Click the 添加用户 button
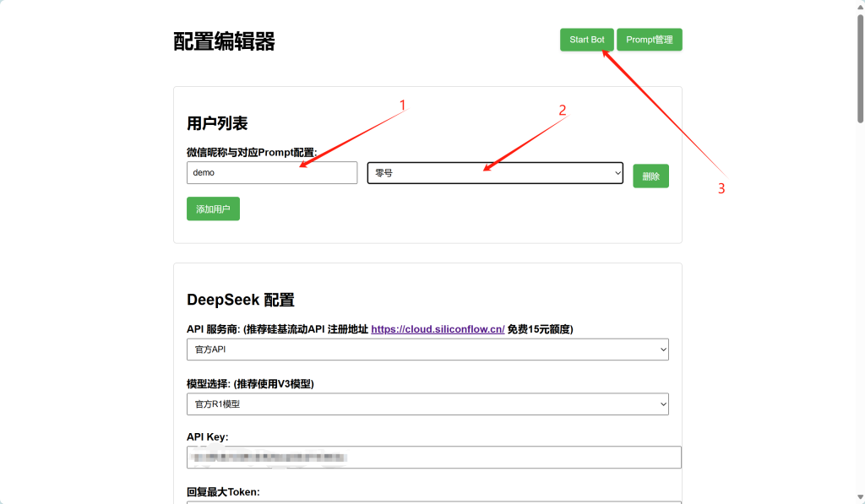This screenshot has width=865, height=504. point(213,209)
